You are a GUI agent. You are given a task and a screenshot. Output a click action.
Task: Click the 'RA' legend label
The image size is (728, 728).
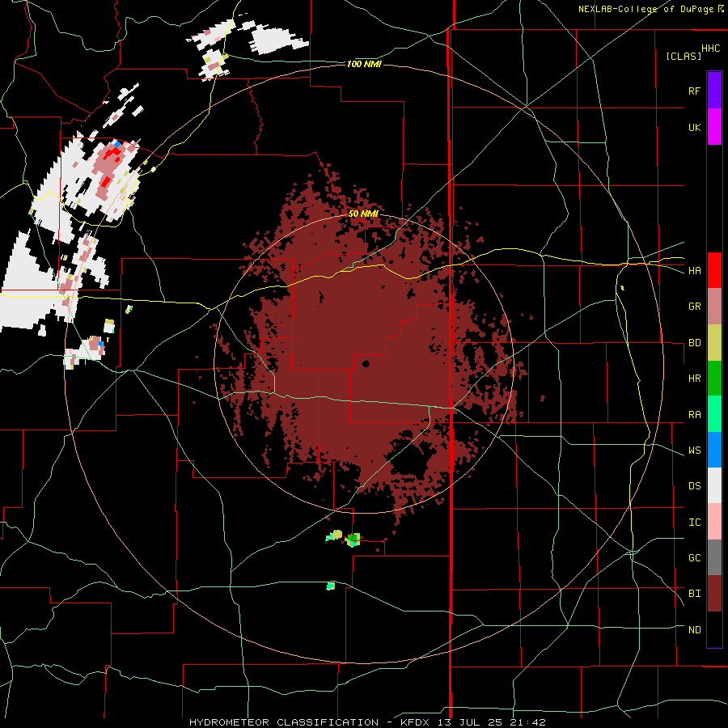tap(694, 415)
